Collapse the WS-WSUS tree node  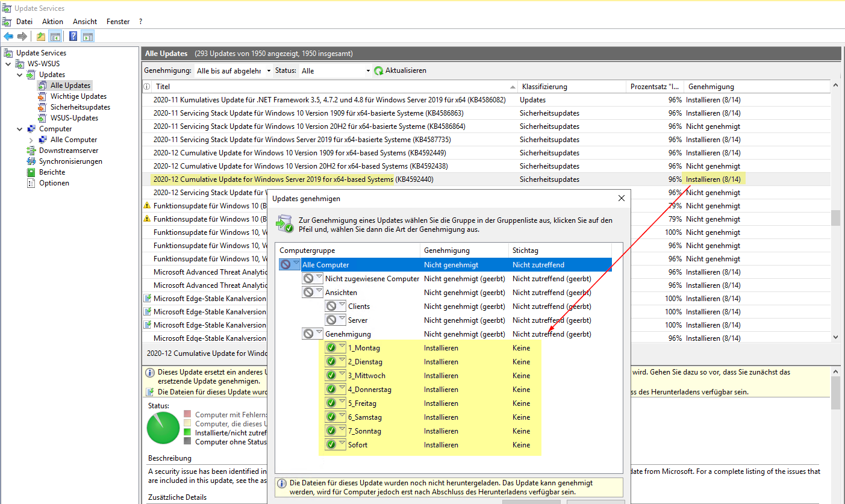8,64
